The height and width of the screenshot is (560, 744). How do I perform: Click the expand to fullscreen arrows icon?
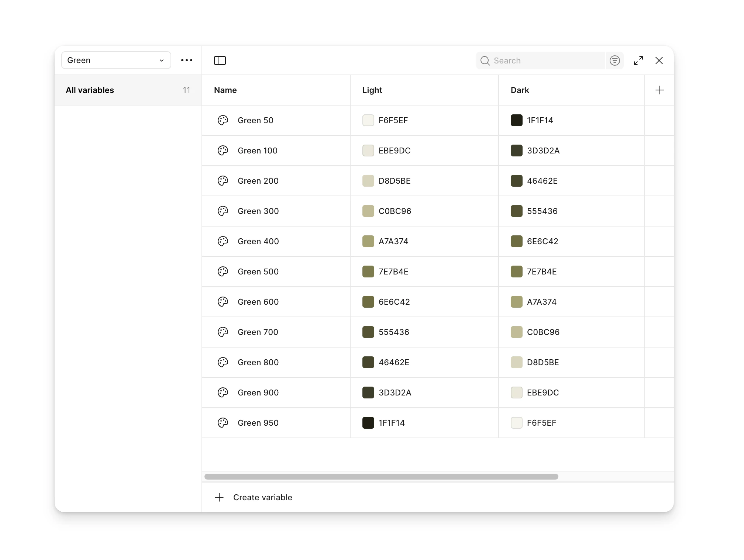coord(638,61)
